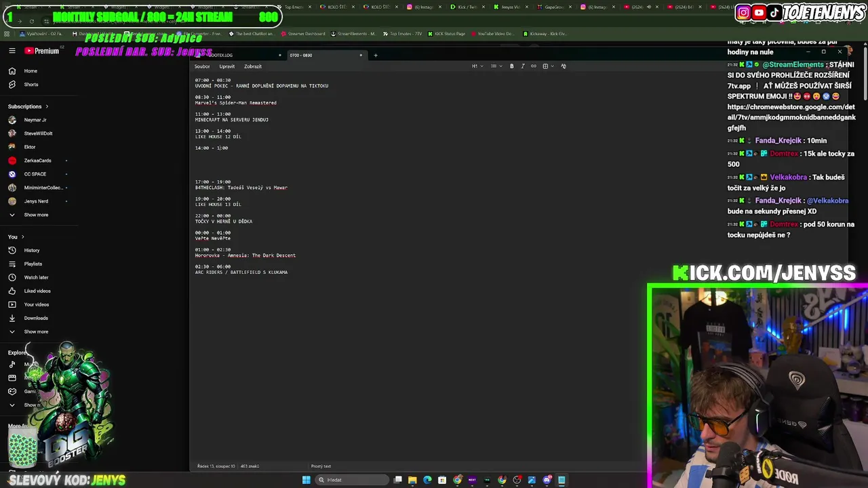Image resolution: width=868 pixels, height=488 pixels.
Task: Clear formatting with toolbar icon
Action: (564, 66)
